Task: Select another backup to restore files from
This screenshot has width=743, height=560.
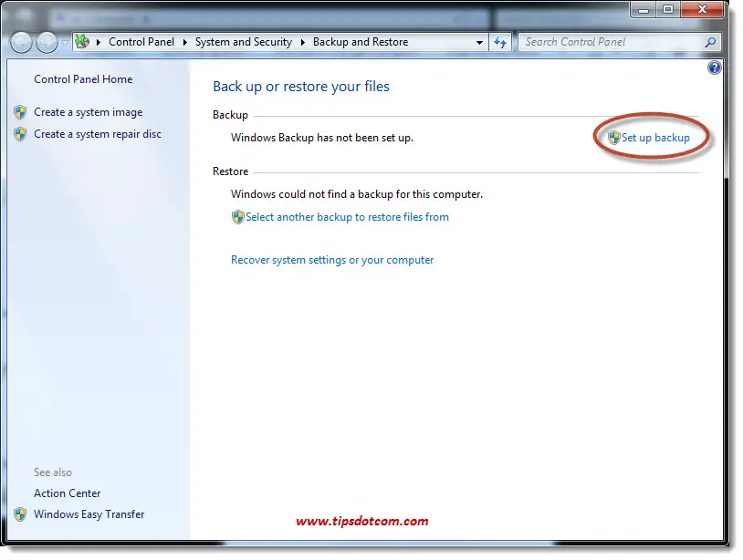Action: 347,217
